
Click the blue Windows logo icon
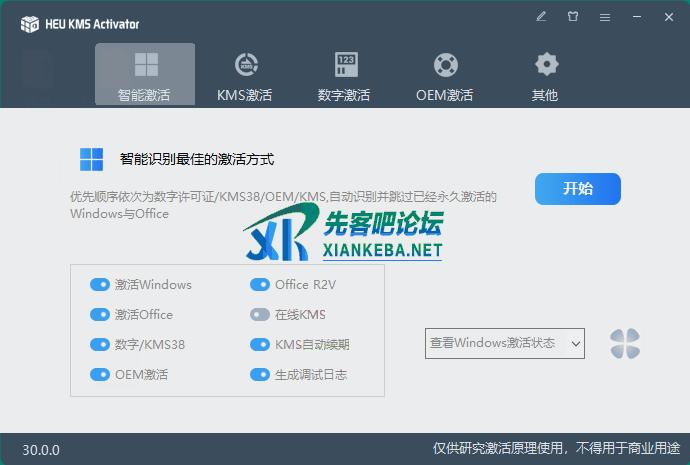pos(92,159)
